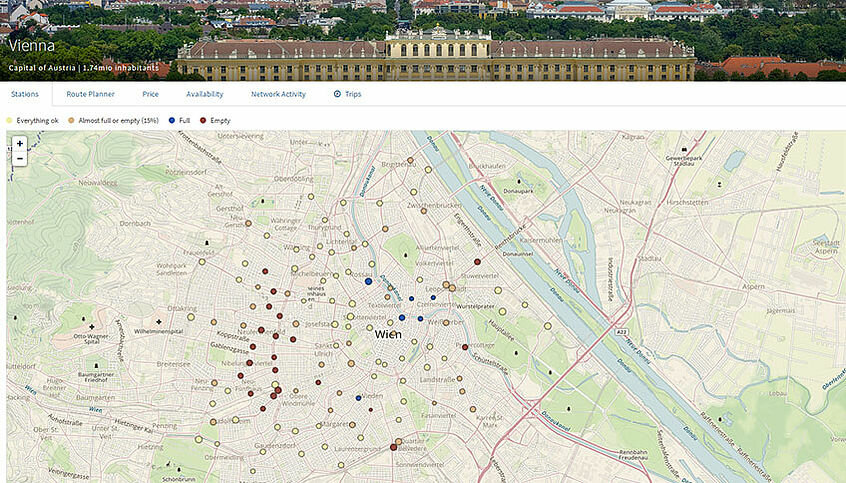Zoom in the map with the plus button
This screenshot has height=483, width=846.
[x=20, y=144]
